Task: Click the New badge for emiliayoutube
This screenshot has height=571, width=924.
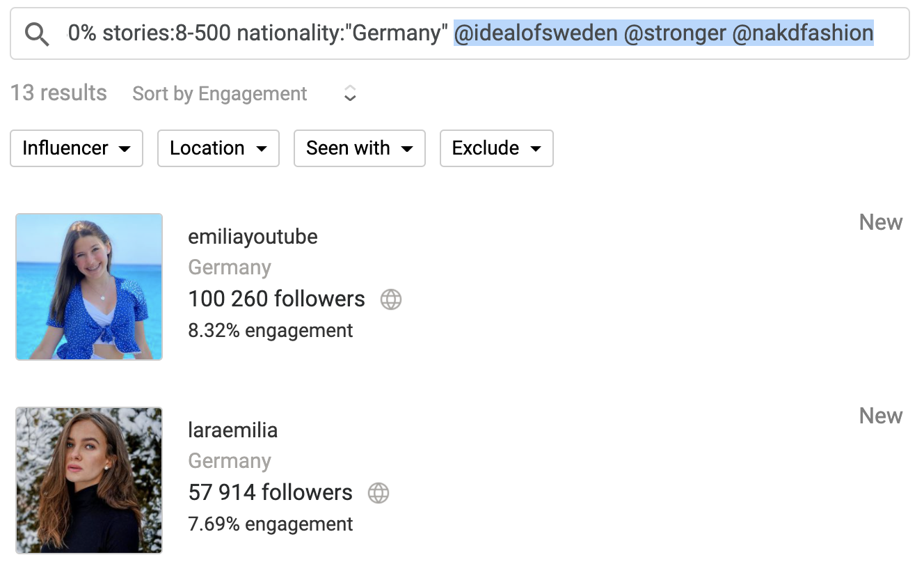Action: pos(881,223)
